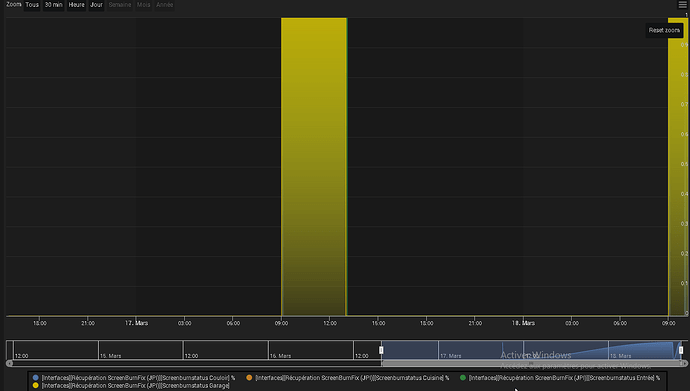Choose the Mois zoom range
Screen dimensions: 690x391
click(143, 5)
